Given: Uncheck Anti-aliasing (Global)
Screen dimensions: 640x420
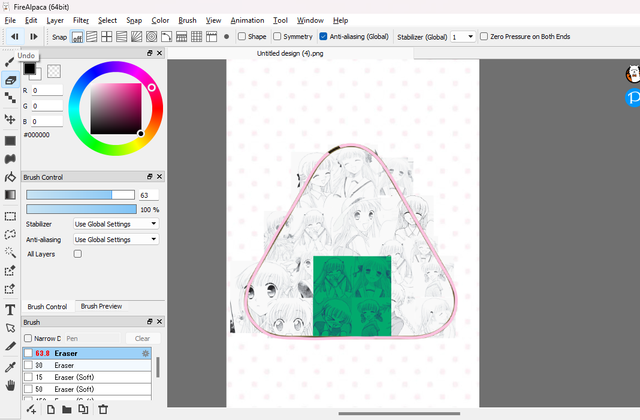Looking at the screenshot, I should [x=323, y=36].
